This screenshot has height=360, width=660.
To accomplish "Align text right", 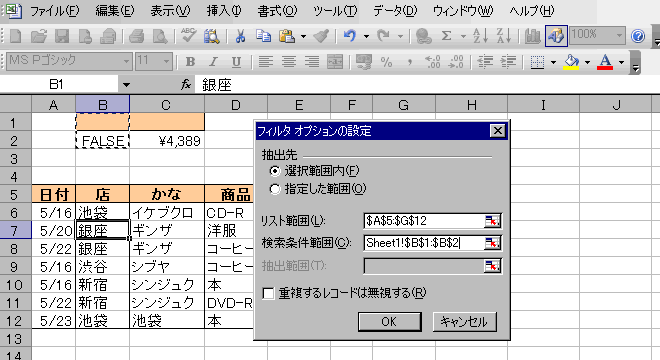I will (311, 62).
